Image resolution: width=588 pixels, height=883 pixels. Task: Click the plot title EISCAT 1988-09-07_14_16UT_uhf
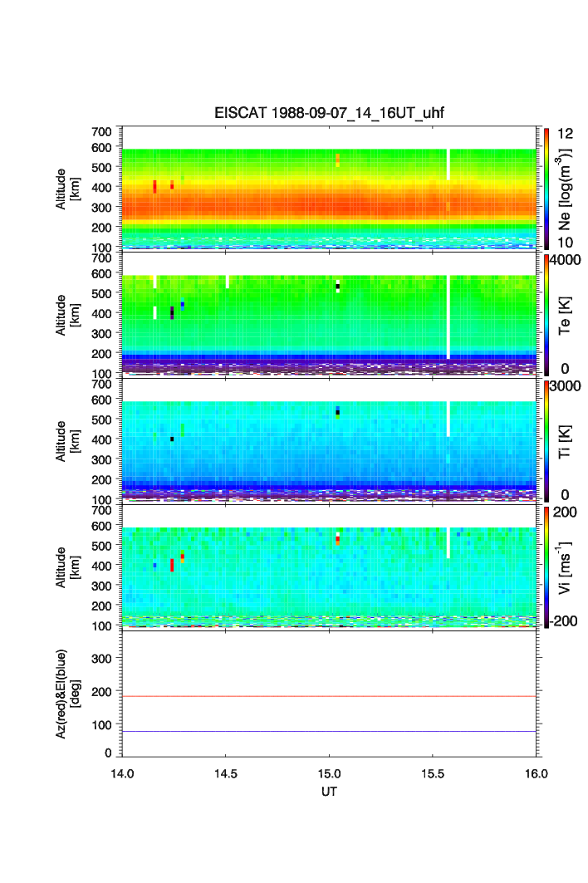[x=330, y=114]
